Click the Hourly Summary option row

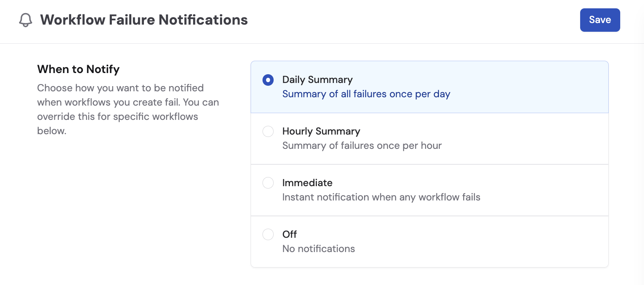429,138
